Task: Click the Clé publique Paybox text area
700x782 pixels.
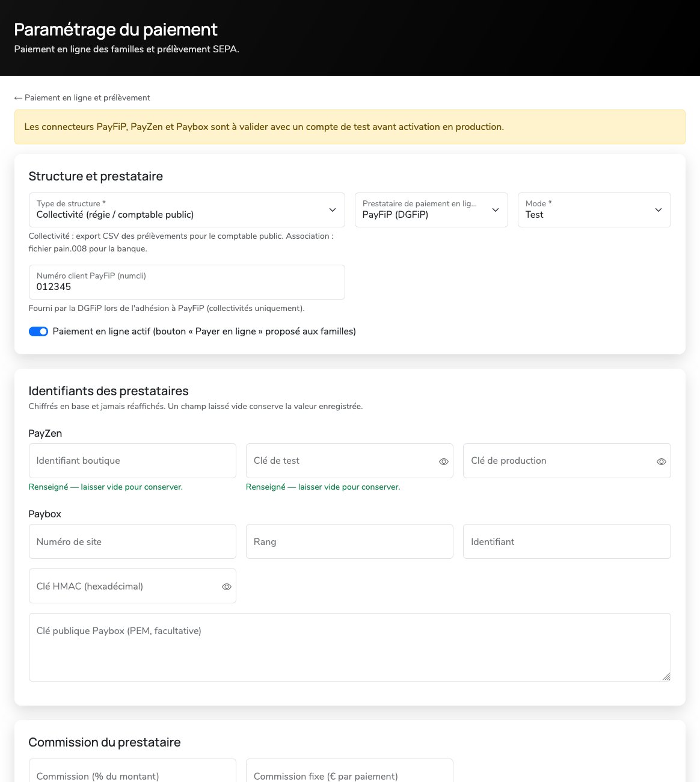Action: point(350,647)
